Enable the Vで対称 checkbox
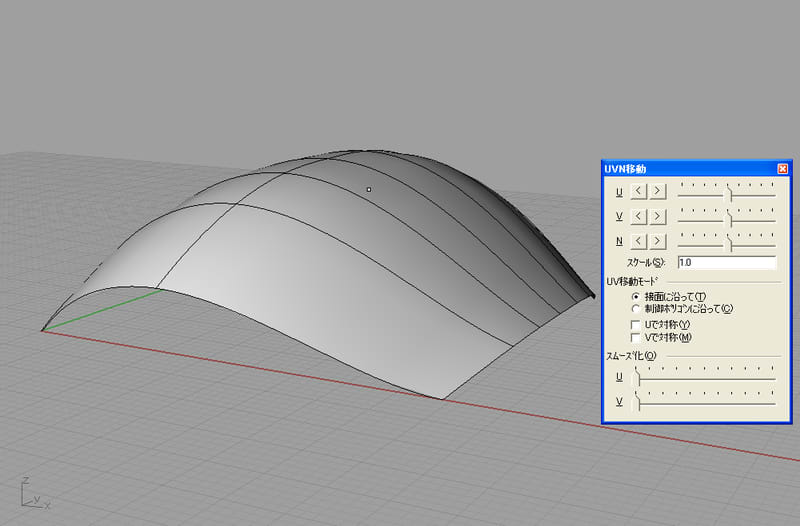The width and height of the screenshot is (800, 526). tap(636, 338)
